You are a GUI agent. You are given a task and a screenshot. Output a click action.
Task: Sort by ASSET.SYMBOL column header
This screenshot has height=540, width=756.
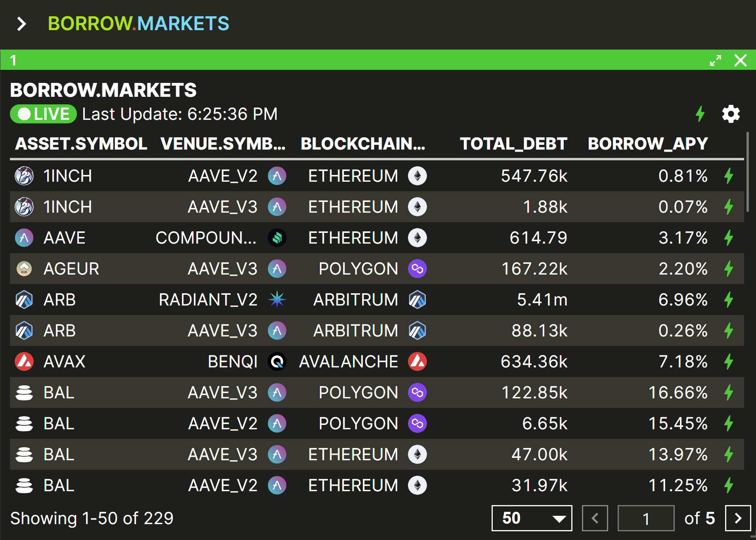(x=81, y=144)
